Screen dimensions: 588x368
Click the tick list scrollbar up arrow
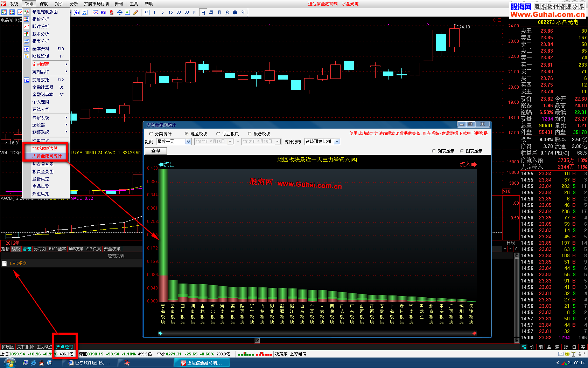coord(517,255)
